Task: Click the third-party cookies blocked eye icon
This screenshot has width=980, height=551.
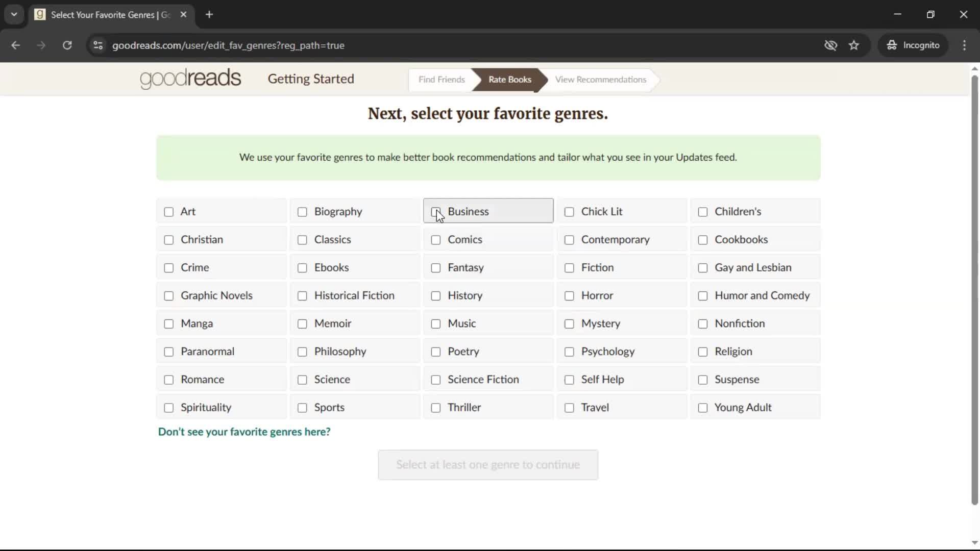Action: [x=830, y=45]
